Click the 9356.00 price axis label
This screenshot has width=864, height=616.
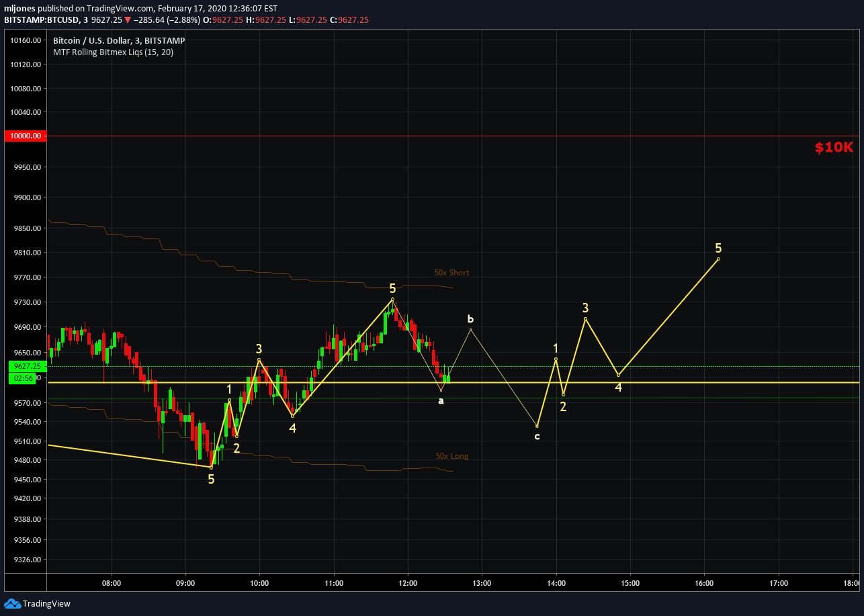[x=28, y=540]
